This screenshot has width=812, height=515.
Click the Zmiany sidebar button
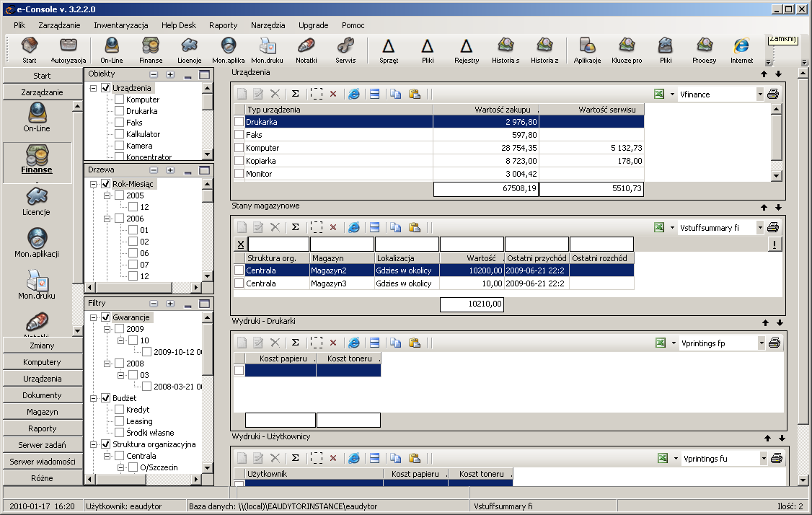click(43, 345)
